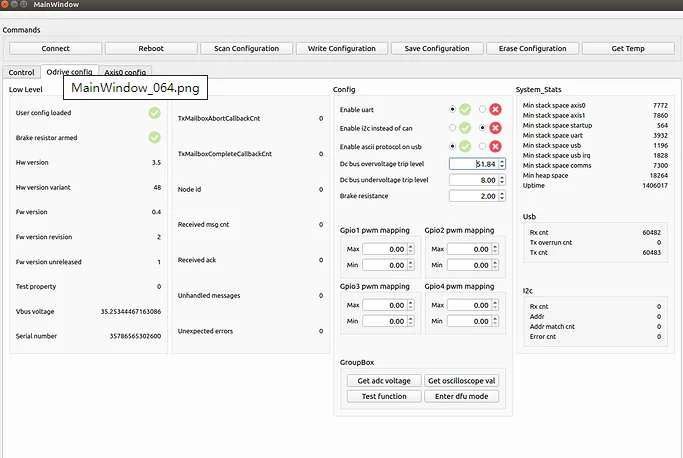Select enable radio for i2c instead of can
The width and height of the screenshot is (683, 458).
[452, 128]
